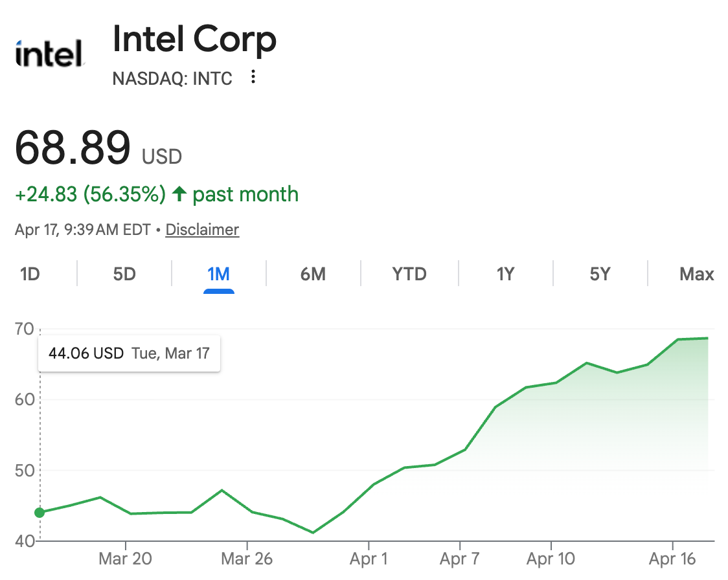Show the YTD chart range

coord(409,274)
